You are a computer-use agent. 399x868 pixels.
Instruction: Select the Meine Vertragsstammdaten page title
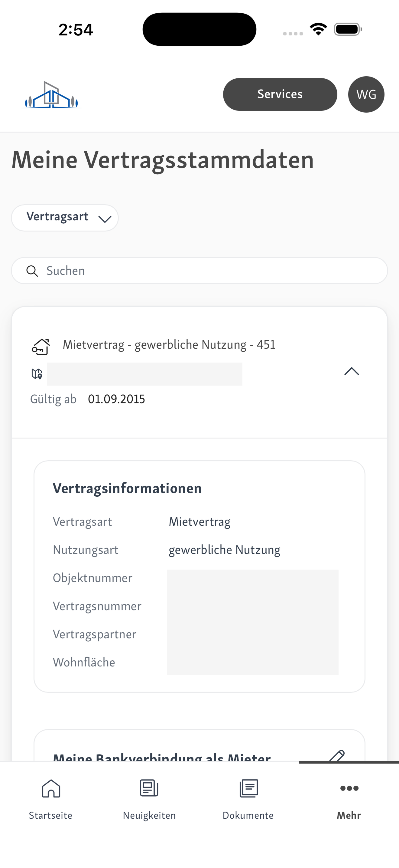tap(163, 160)
